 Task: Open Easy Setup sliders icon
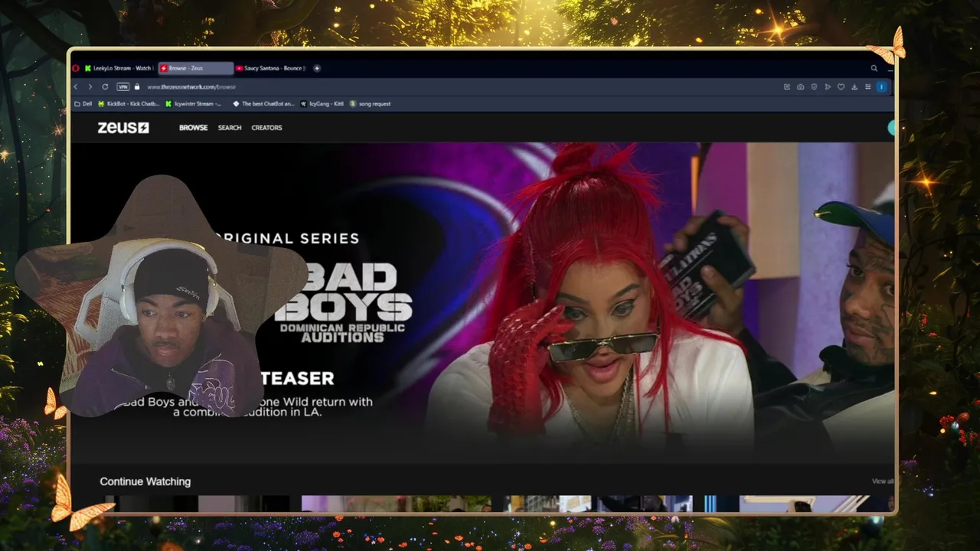coord(868,86)
